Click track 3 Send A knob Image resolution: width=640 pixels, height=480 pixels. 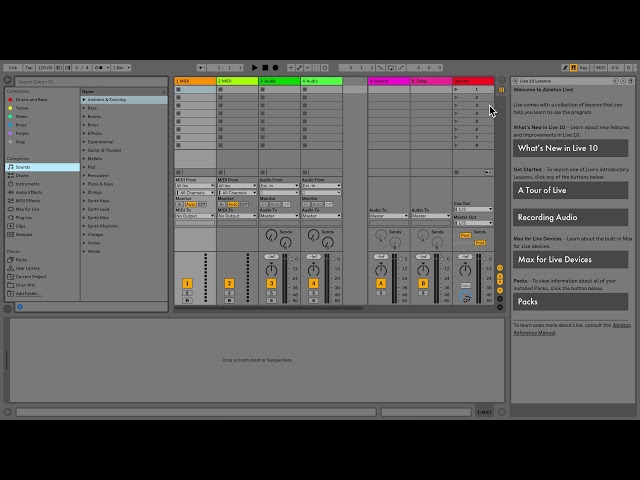(271, 235)
